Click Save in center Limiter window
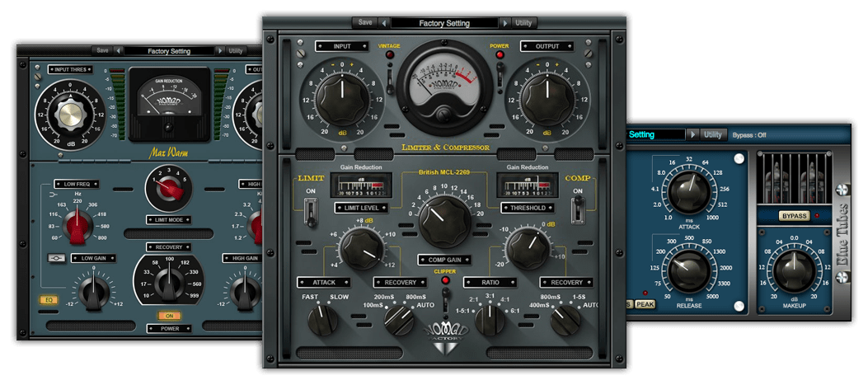The width and height of the screenshot is (868, 385). pyautogui.click(x=365, y=23)
